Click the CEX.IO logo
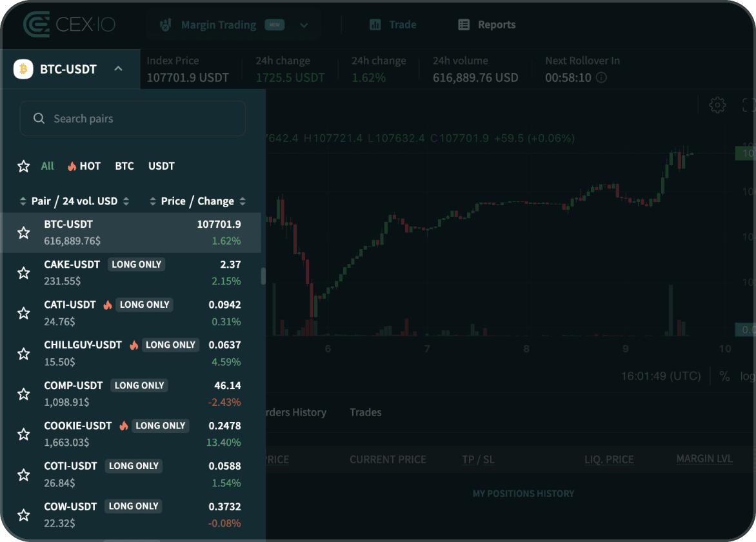The height and width of the screenshot is (542, 756). (x=70, y=24)
